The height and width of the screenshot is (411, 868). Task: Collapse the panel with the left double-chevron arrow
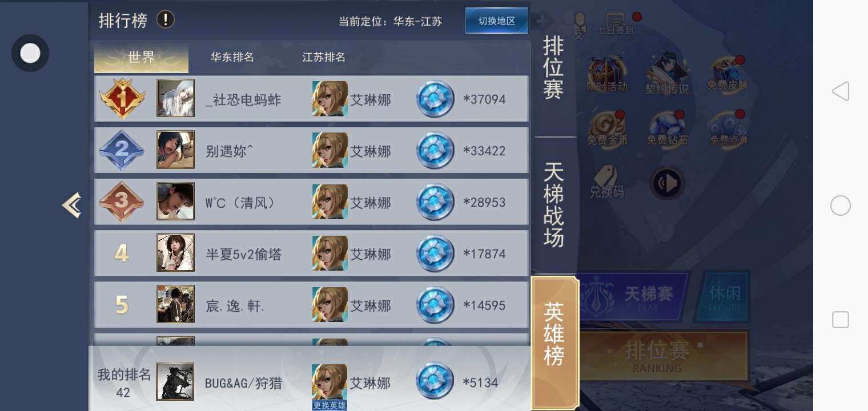tap(72, 205)
